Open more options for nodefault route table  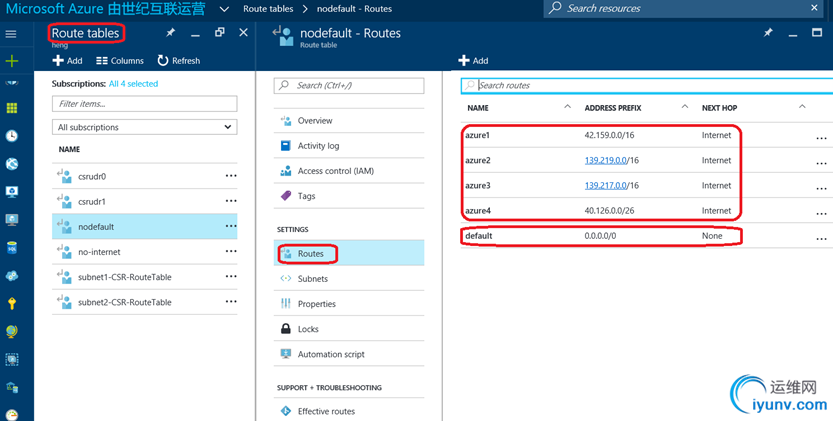click(x=231, y=226)
